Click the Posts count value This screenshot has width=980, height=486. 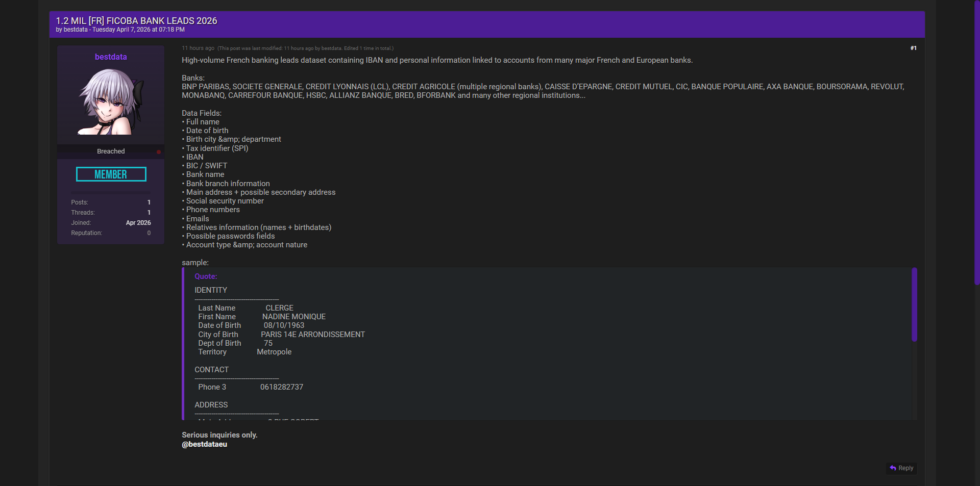coord(149,202)
